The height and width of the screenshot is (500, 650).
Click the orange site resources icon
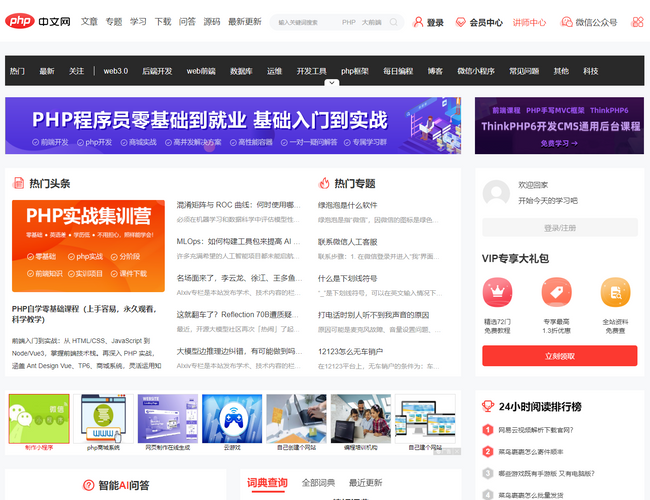pos(615,293)
